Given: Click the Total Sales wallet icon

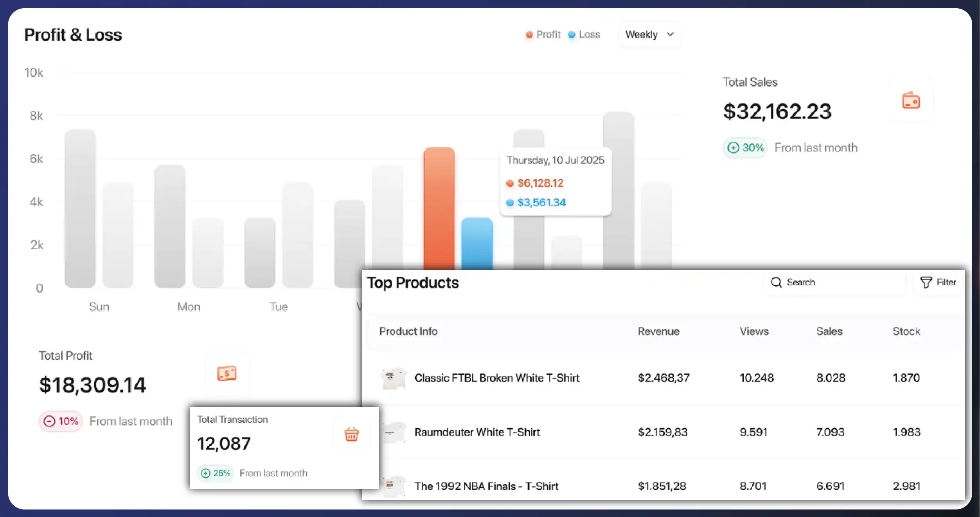Looking at the screenshot, I should [911, 101].
